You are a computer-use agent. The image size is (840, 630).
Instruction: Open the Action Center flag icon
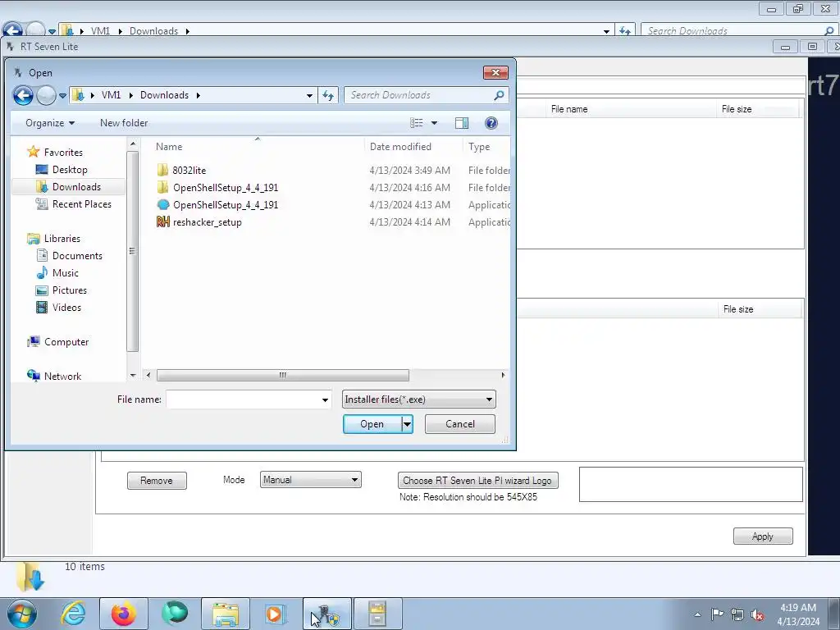click(x=717, y=614)
